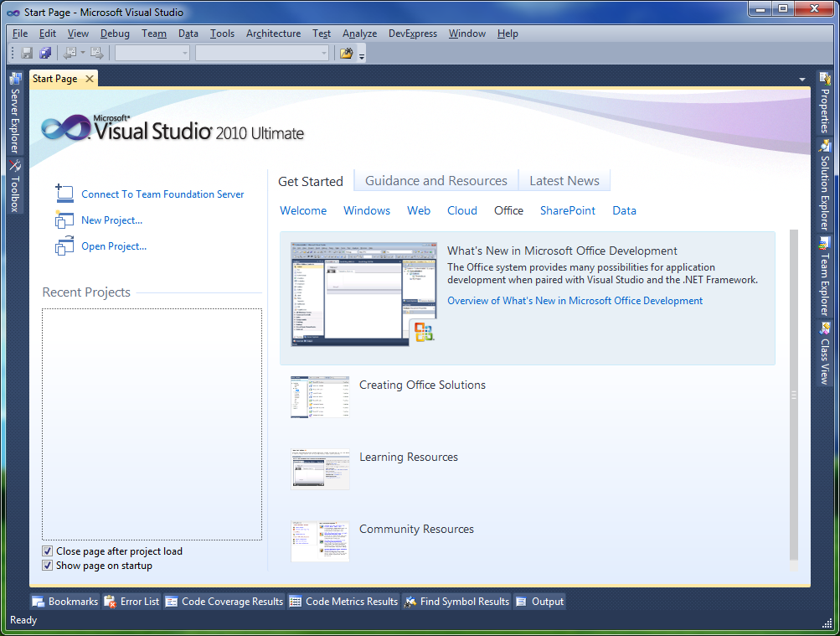Image resolution: width=840 pixels, height=636 pixels.
Task: Open the Learning Resources heading
Action: point(408,457)
